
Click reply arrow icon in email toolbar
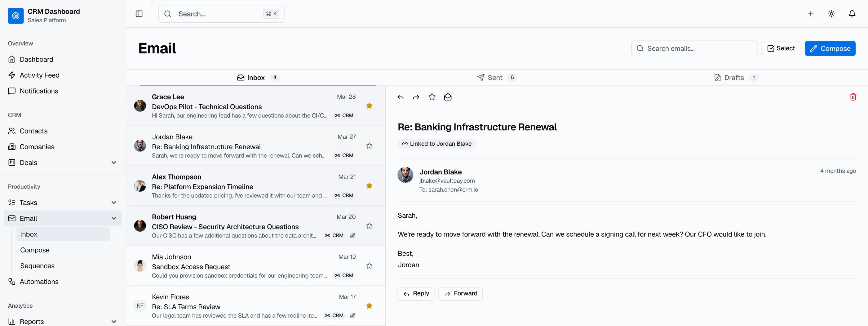[x=400, y=97]
